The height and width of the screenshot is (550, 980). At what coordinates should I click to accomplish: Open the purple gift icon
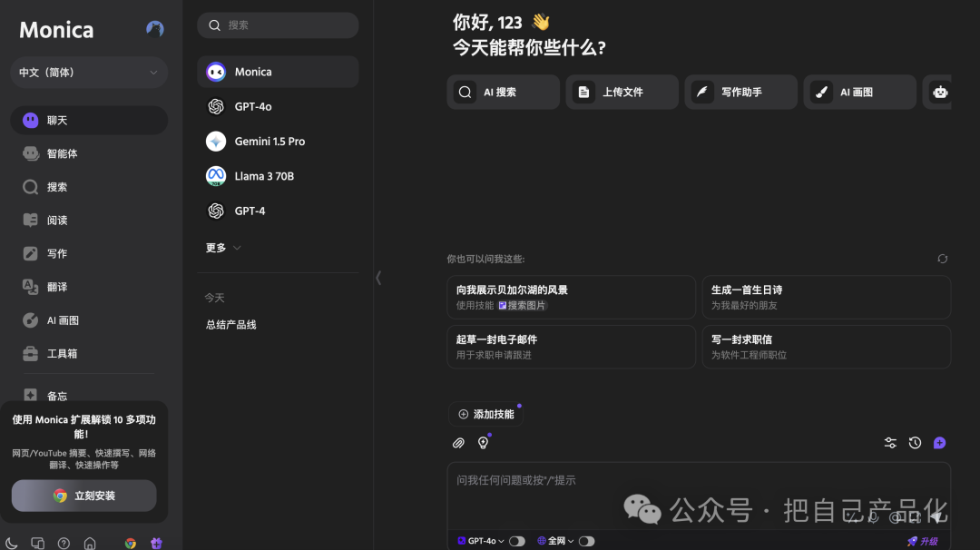[156, 543]
